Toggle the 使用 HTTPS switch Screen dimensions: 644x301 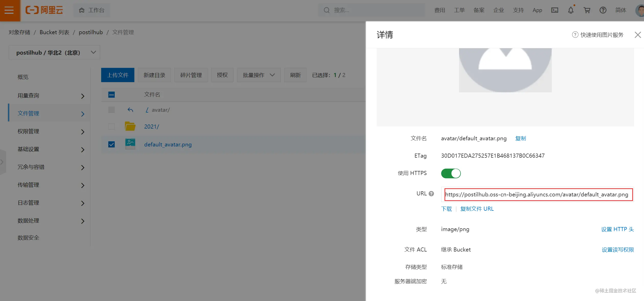[451, 173]
